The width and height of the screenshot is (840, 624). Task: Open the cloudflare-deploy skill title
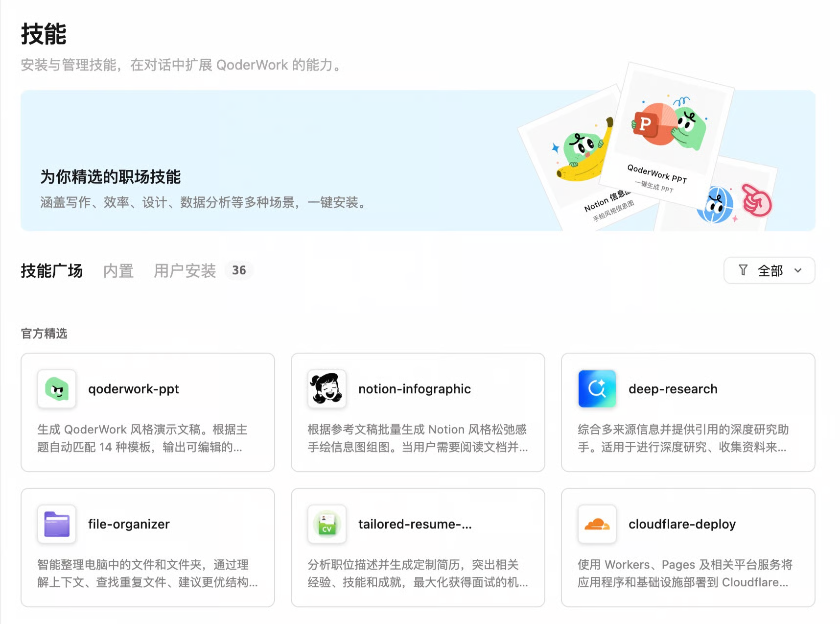click(x=682, y=524)
